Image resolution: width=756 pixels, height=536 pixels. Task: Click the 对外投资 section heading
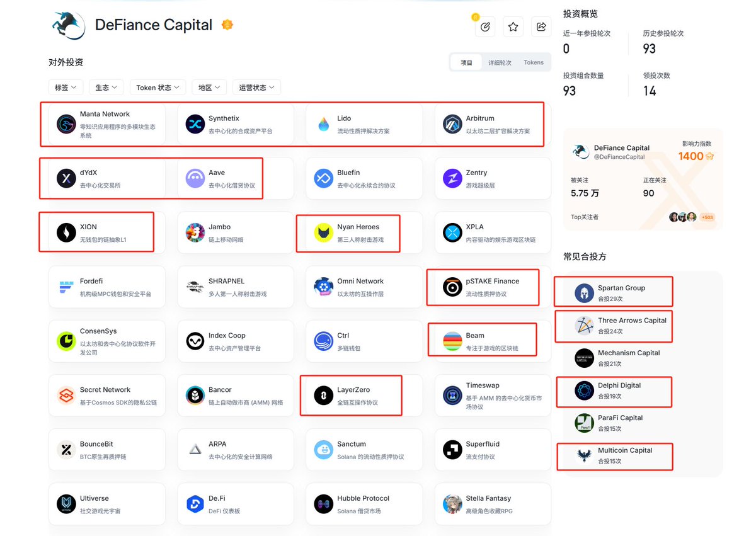pos(66,62)
